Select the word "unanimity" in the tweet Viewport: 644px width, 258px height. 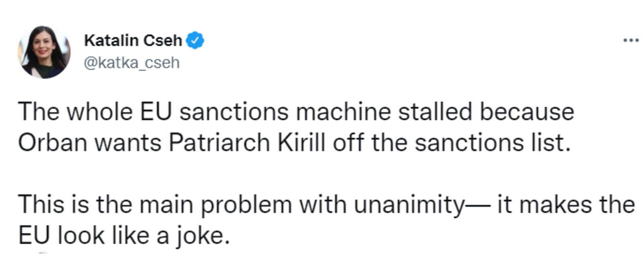tap(409, 205)
